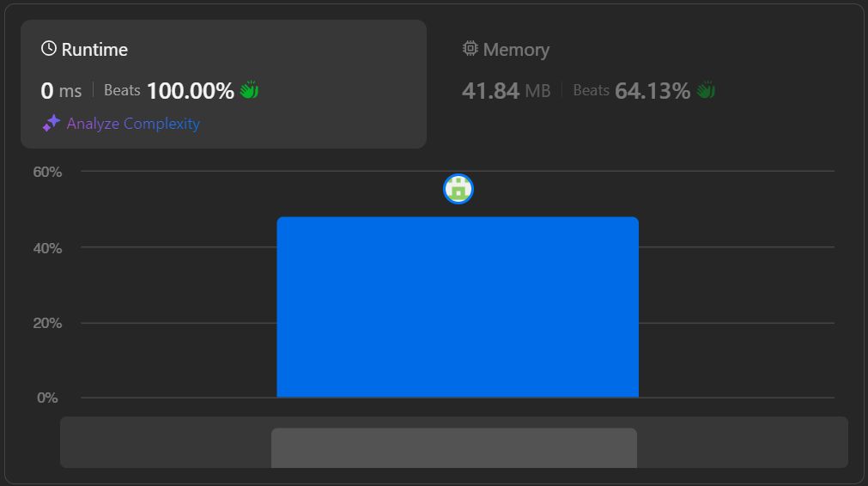Click the blue distribution bar in the chart
This screenshot has width=868, height=486.
(458, 307)
